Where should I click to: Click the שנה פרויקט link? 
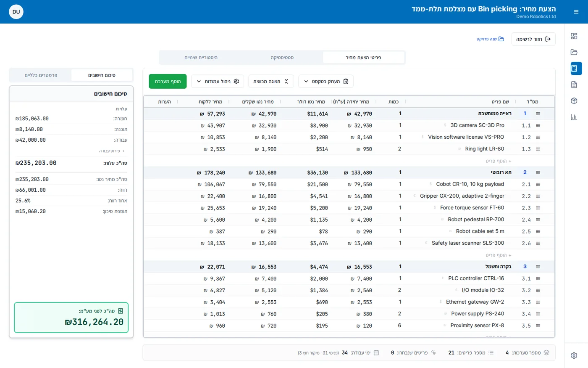coord(490,39)
